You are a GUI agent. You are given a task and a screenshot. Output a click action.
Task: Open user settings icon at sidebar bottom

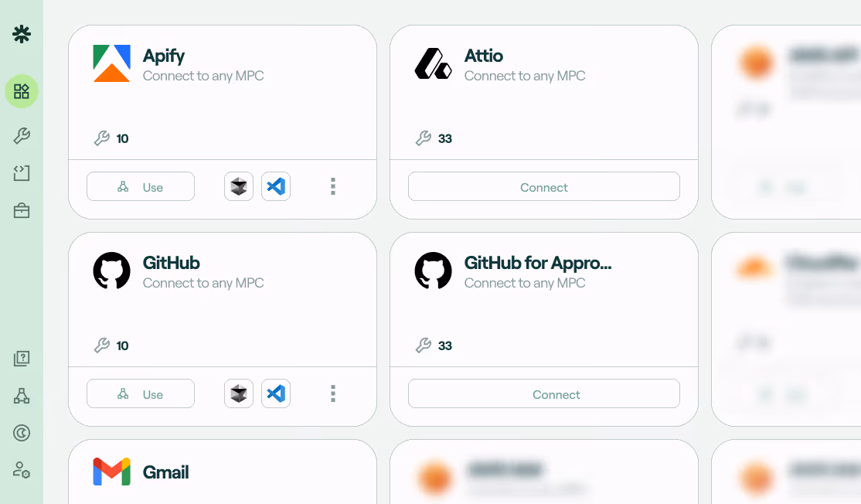(22, 471)
